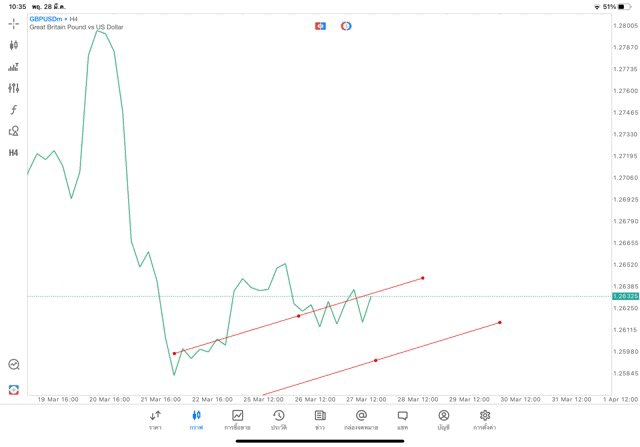Tap the chart search icon at lower left
This screenshot has width=640, height=447.
pos(14,365)
